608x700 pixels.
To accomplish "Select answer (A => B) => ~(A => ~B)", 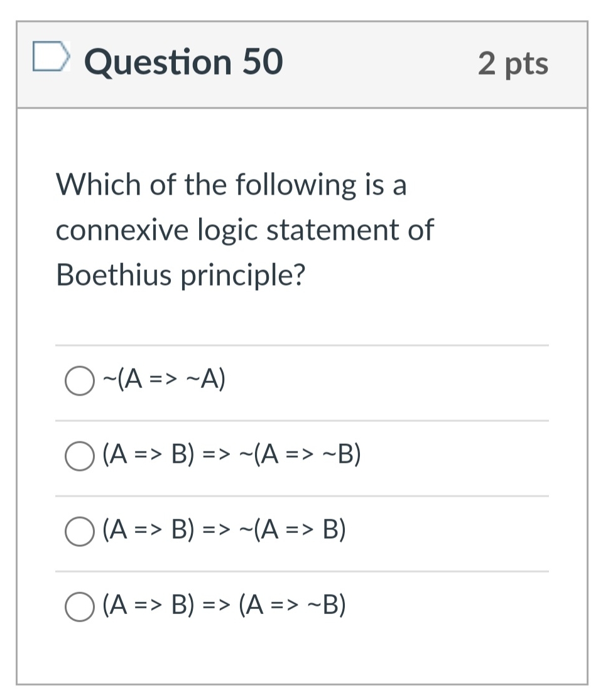I will [79, 456].
